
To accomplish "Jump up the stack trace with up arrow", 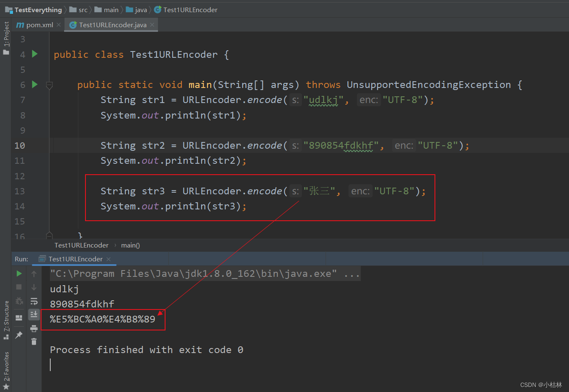I will 34,273.
